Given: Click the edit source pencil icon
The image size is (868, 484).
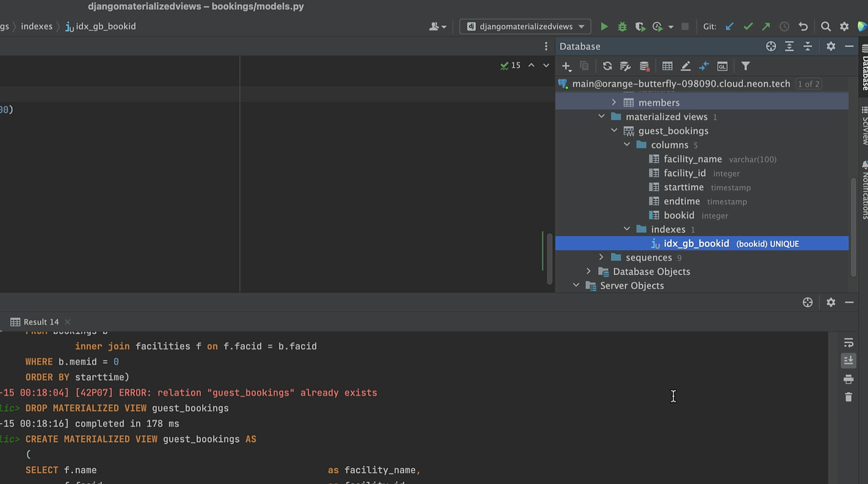Looking at the screenshot, I should pyautogui.click(x=685, y=66).
